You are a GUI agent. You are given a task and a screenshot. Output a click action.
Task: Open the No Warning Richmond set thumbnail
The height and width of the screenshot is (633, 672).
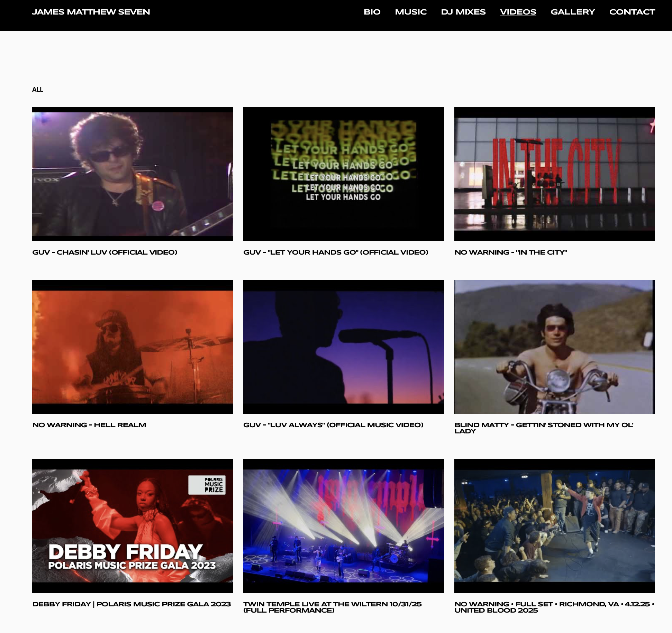tap(554, 525)
